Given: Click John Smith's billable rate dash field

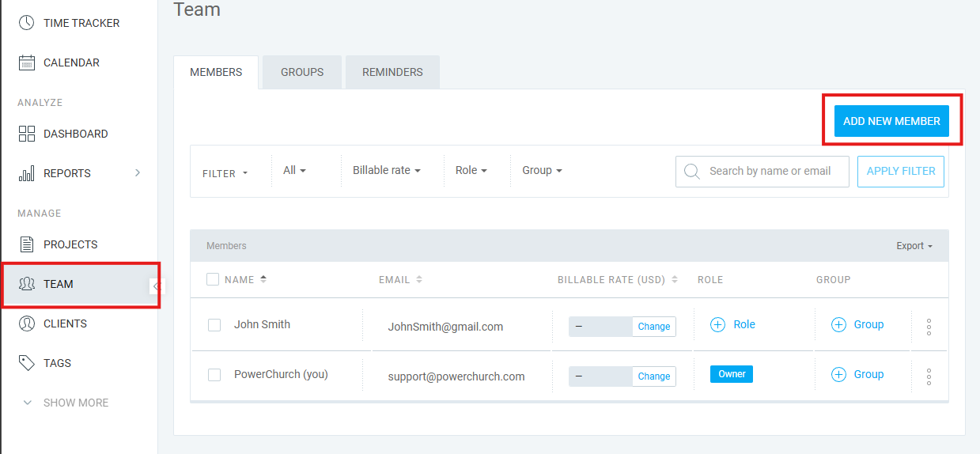Looking at the screenshot, I should pyautogui.click(x=600, y=327).
